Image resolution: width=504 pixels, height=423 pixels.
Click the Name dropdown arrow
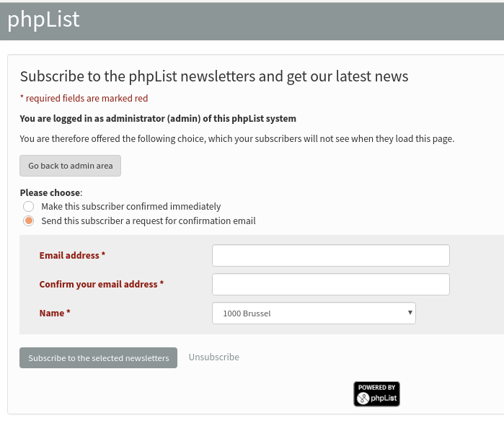click(x=410, y=313)
